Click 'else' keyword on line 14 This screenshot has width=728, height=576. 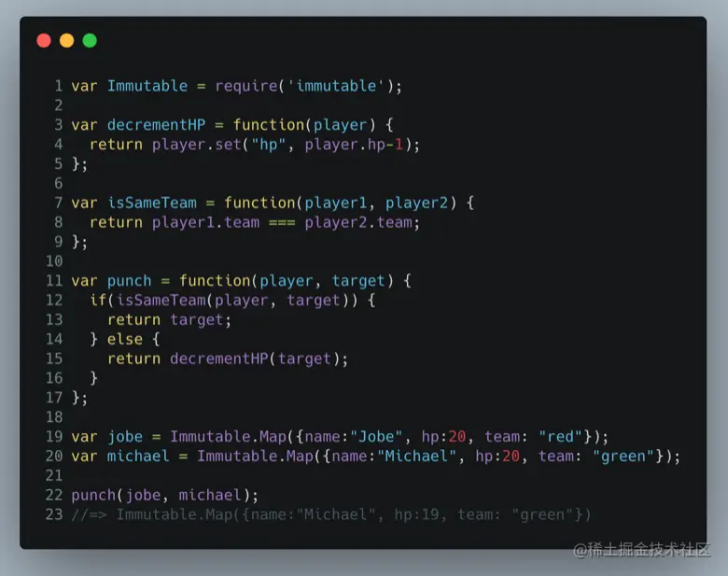point(124,340)
